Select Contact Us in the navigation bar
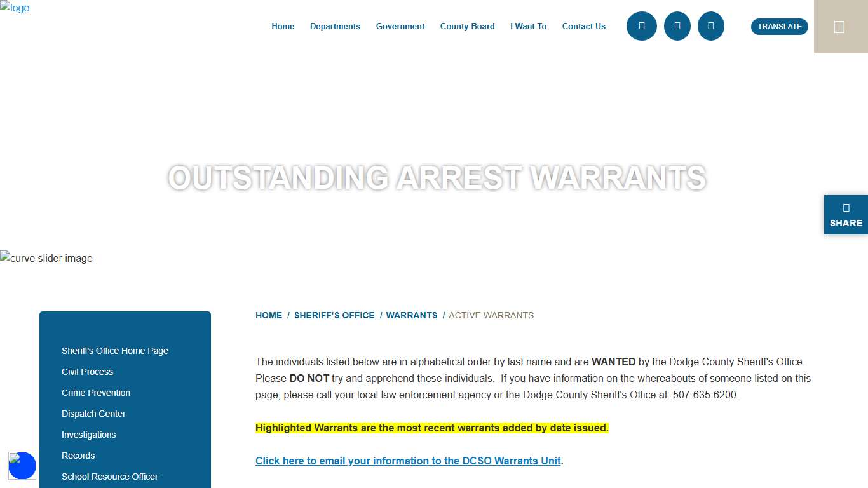Viewport: 868px width, 488px height. click(x=583, y=27)
